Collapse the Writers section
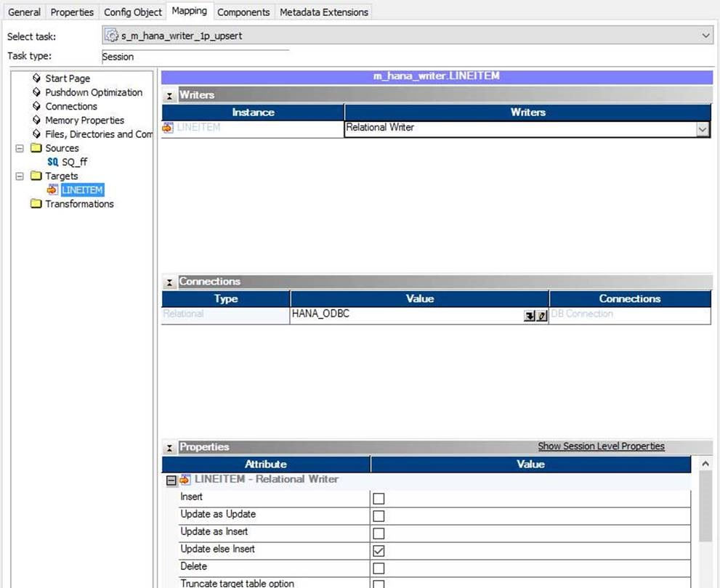The height and width of the screenshot is (588, 720). [x=169, y=95]
